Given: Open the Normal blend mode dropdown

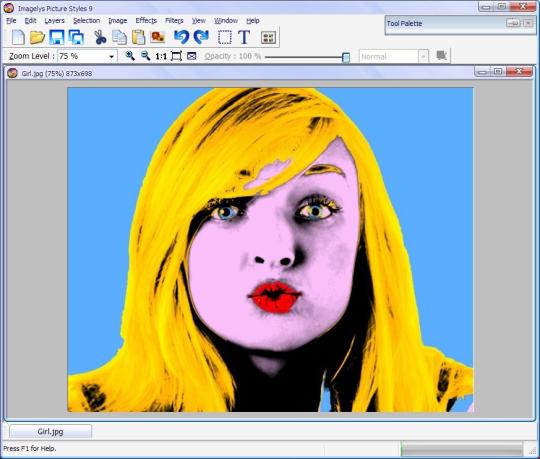Looking at the screenshot, I should pos(423,56).
